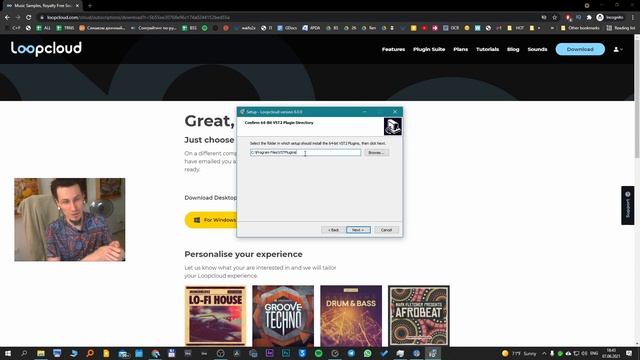The image size is (640, 360).
Task: Open a new browser tab
Action: click(x=90, y=6)
